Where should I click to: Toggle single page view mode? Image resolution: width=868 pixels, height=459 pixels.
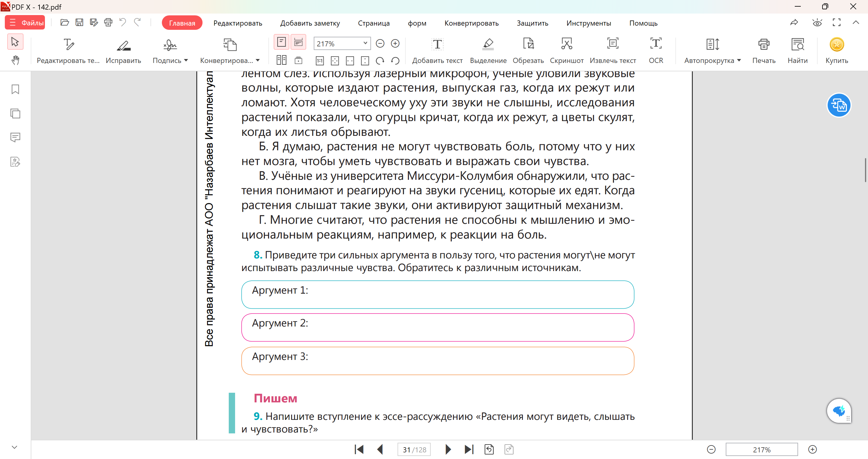281,42
